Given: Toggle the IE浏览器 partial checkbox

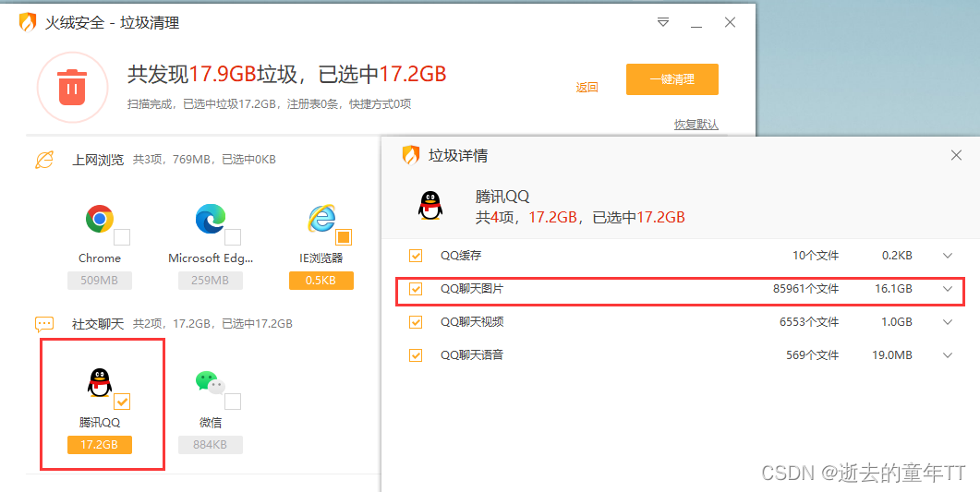Looking at the screenshot, I should pyautogui.click(x=344, y=237).
